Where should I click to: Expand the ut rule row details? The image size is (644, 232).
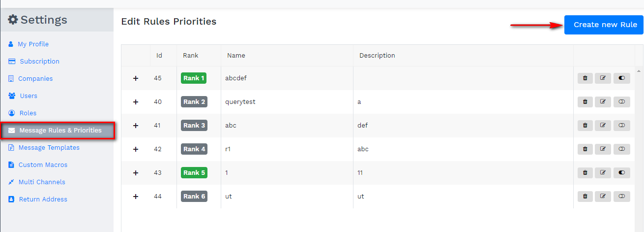click(136, 197)
